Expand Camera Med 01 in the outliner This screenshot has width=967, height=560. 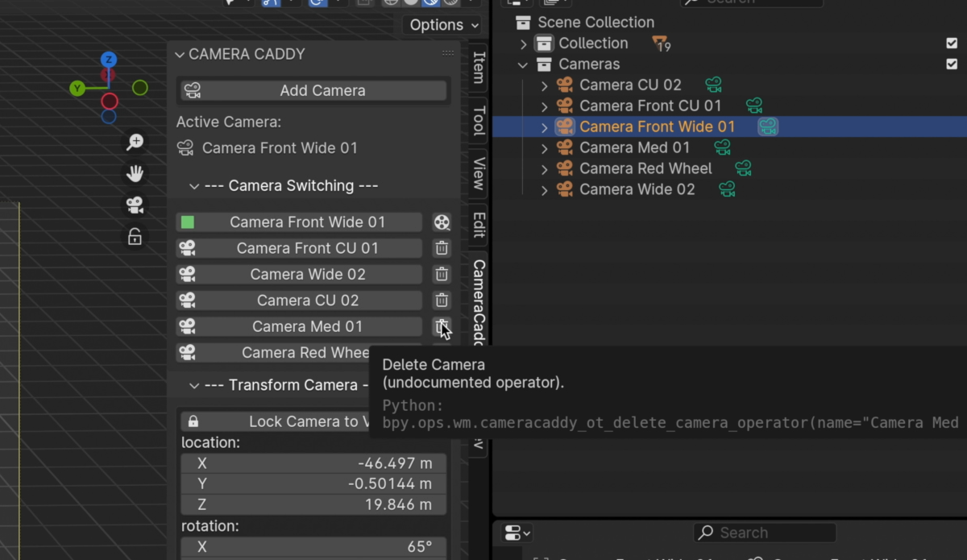pyautogui.click(x=544, y=147)
